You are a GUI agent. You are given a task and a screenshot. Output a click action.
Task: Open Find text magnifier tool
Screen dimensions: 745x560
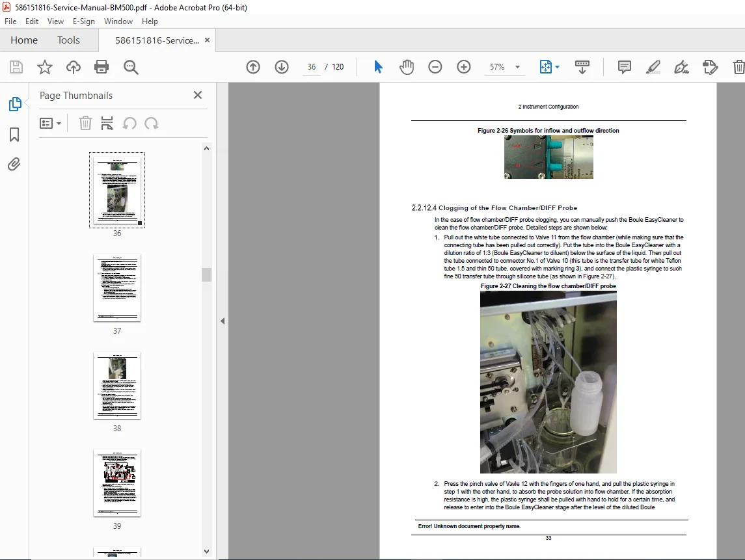tap(131, 67)
